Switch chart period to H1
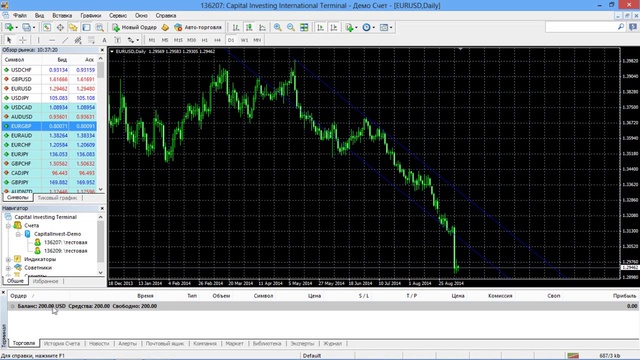The width and height of the screenshot is (640, 360). tap(204, 40)
